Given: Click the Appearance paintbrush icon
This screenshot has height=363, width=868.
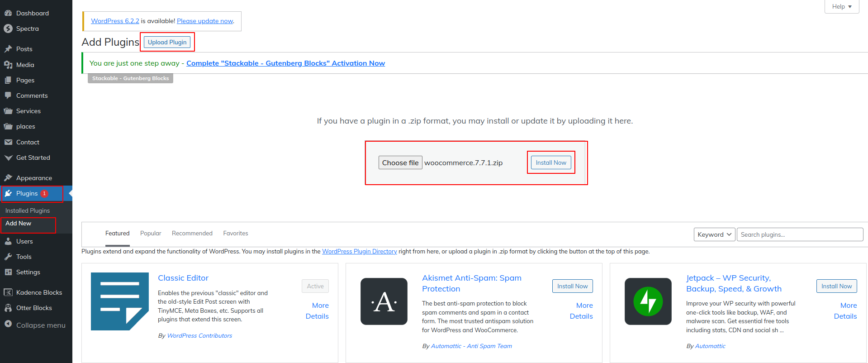Looking at the screenshot, I should point(8,178).
